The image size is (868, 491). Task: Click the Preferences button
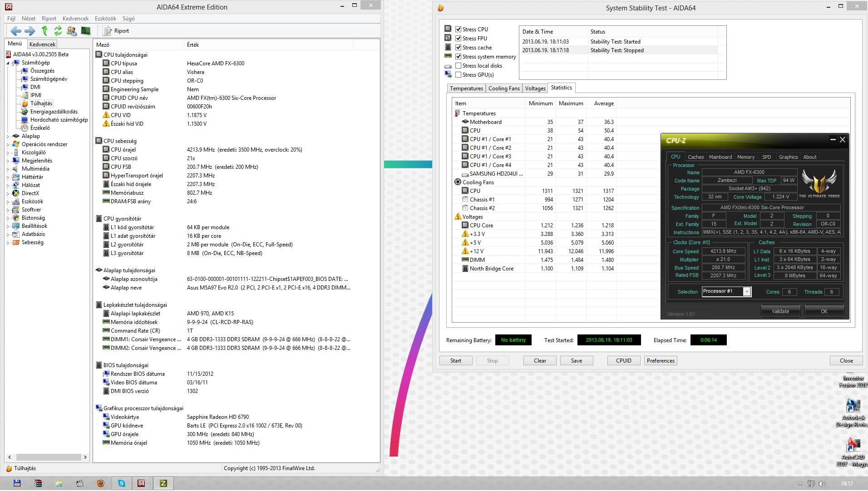(661, 361)
